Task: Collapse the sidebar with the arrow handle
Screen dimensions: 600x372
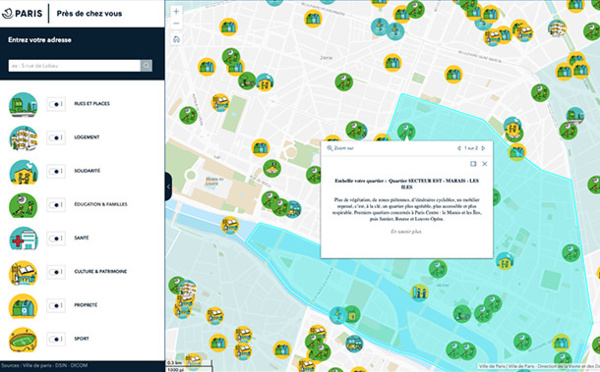Action: [x=168, y=186]
